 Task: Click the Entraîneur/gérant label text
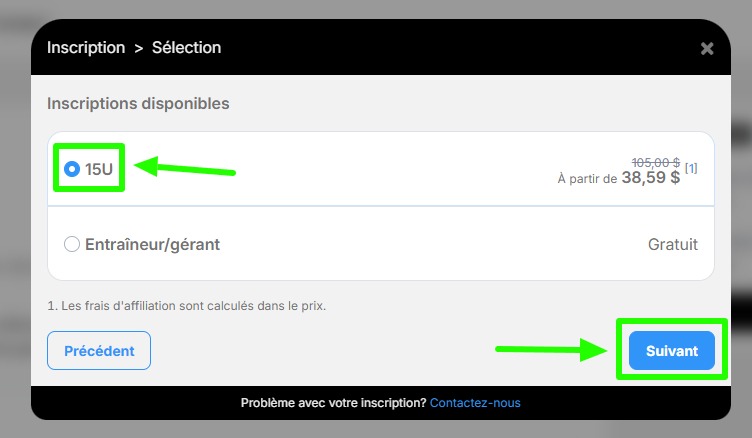tap(152, 244)
